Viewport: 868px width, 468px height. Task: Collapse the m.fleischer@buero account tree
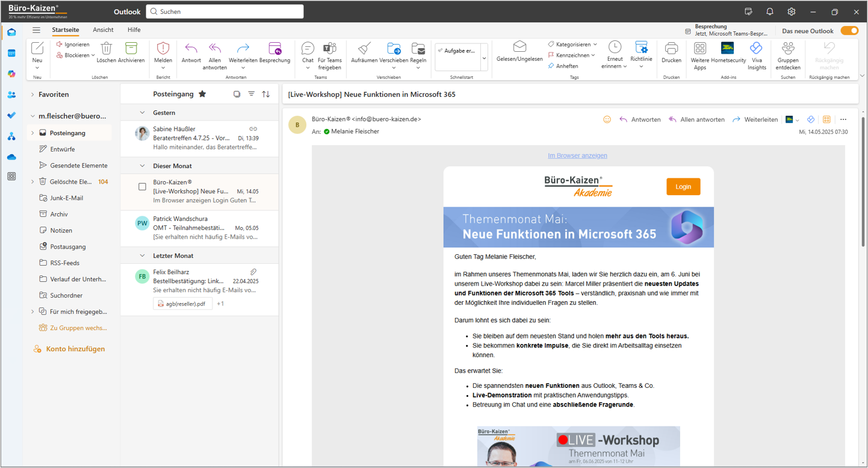(x=33, y=116)
